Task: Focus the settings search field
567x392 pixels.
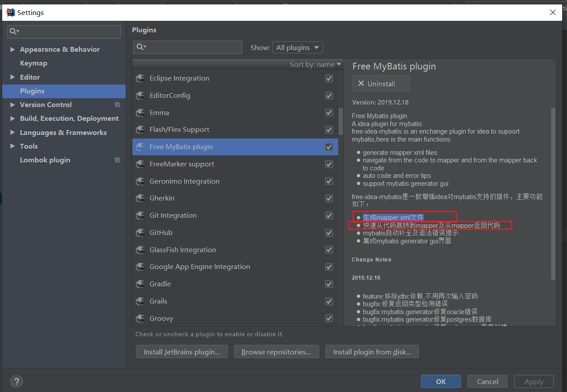Action: (x=64, y=31)
